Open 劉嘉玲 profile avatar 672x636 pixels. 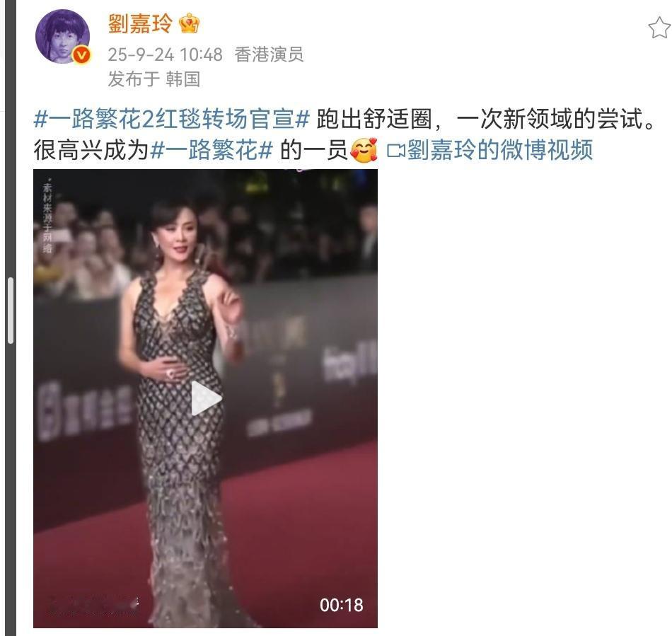click(62, 36)
